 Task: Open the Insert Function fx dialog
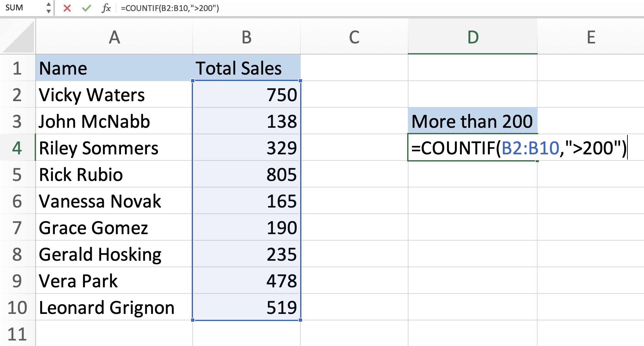[106, 8]
